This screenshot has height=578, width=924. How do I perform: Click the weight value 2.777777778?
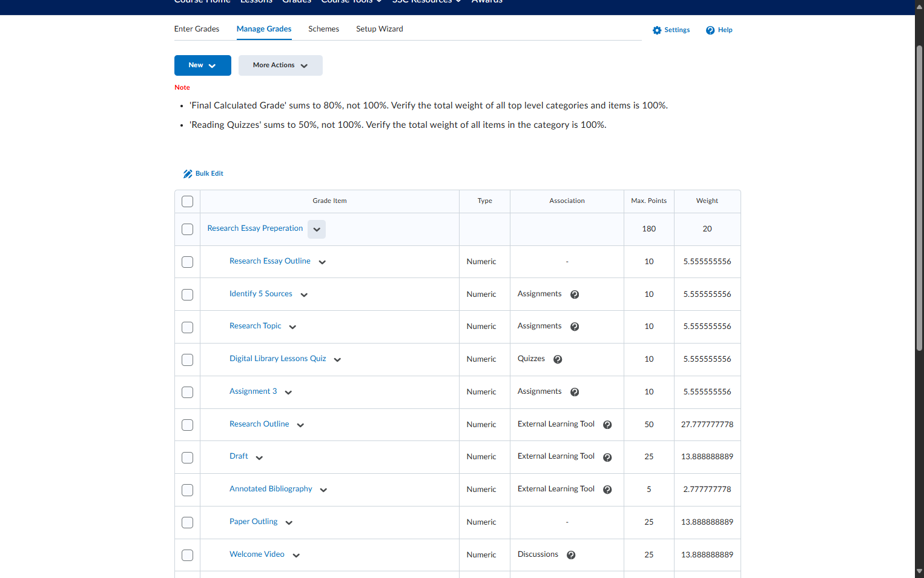point(707,490)
